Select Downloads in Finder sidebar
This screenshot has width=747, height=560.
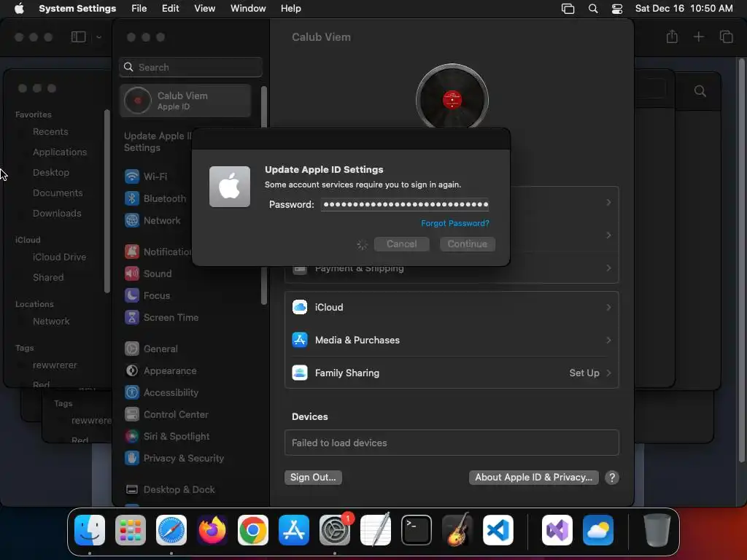pyautogui.click(x=57, y=214)
